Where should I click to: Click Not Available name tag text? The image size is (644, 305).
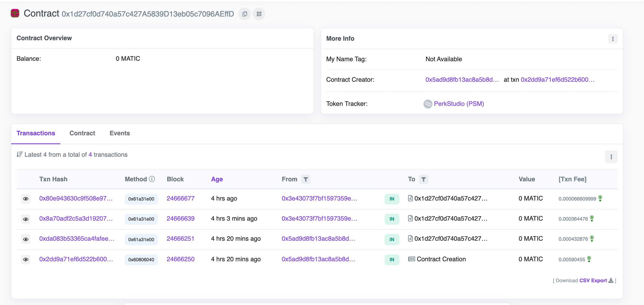pos(443,59)
